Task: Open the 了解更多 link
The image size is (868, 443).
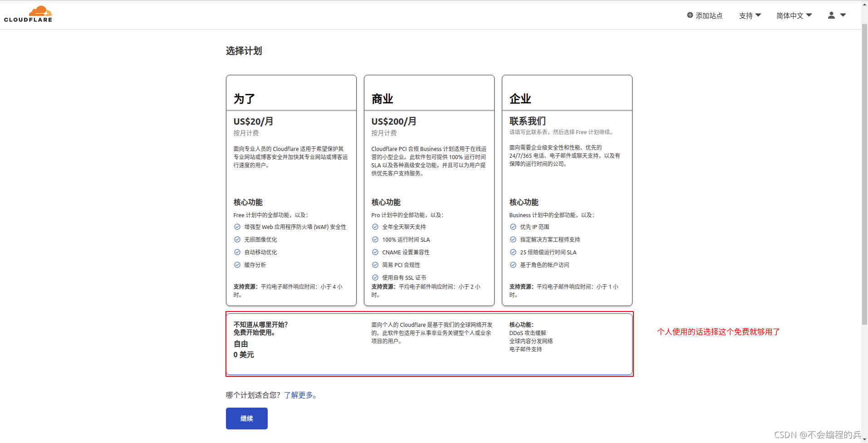Action: 300,395
